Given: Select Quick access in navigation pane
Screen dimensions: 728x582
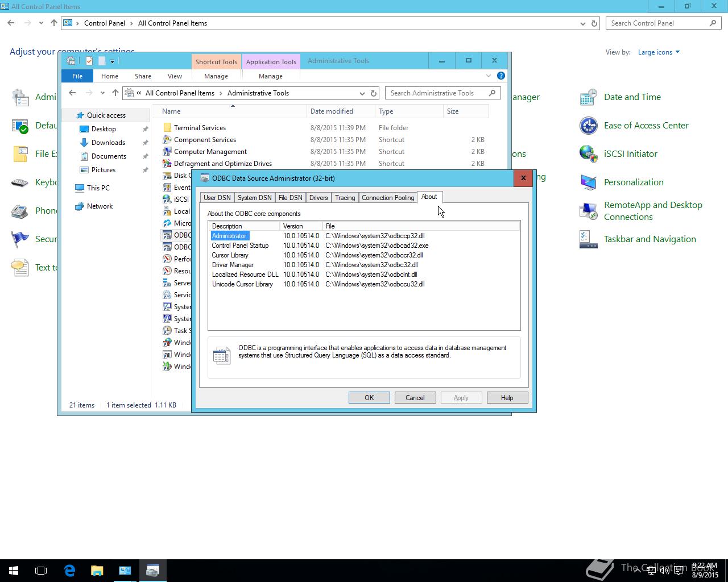Looking at the screenshot, I should click(x=106, y=115).
